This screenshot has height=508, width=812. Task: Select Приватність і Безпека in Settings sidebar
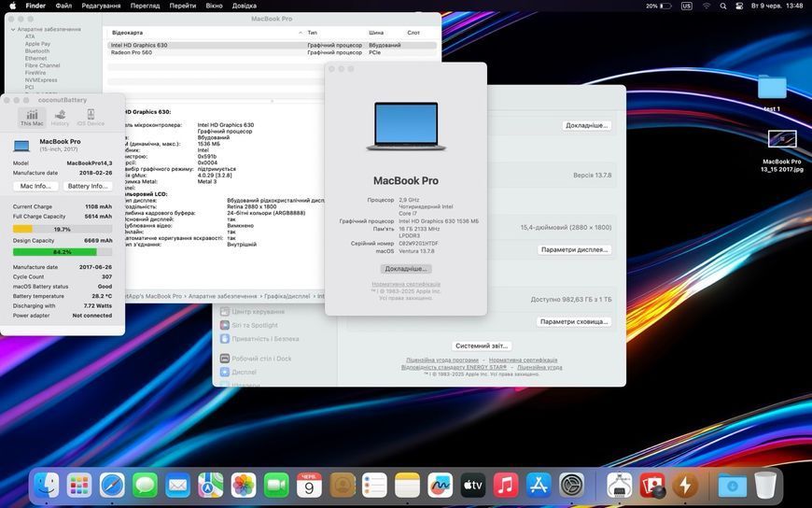point(259,339)
